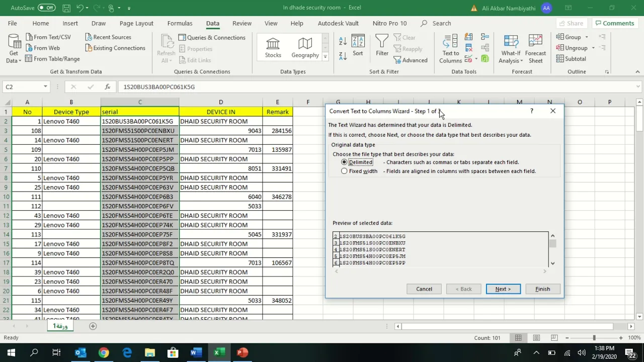
Task: Switch to the Insert tab
Action: click(x=70, y=23)
